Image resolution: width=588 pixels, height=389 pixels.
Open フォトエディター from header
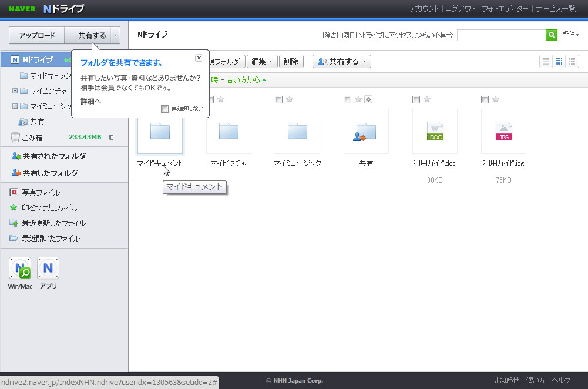click(505, 9)
